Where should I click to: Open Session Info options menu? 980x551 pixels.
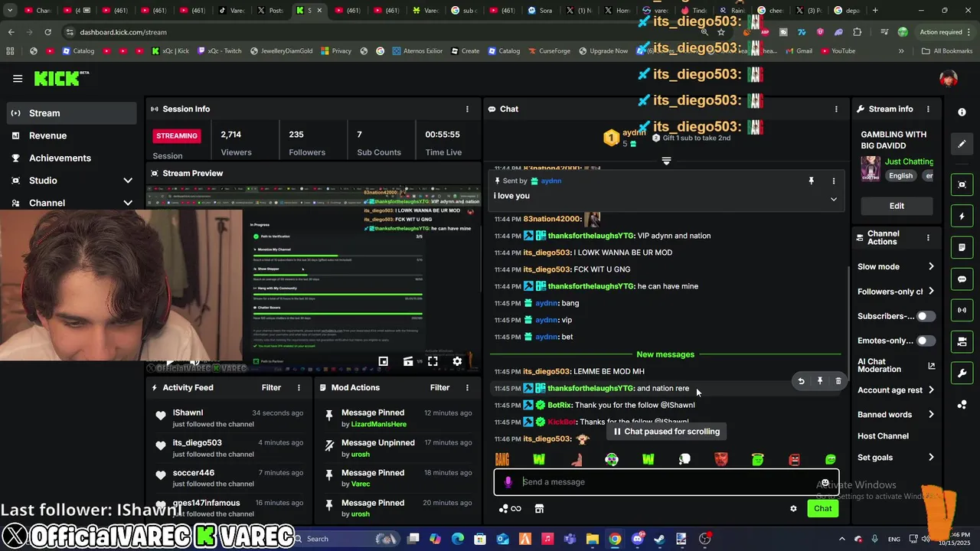pyautogui.click(x=467, y=109)
